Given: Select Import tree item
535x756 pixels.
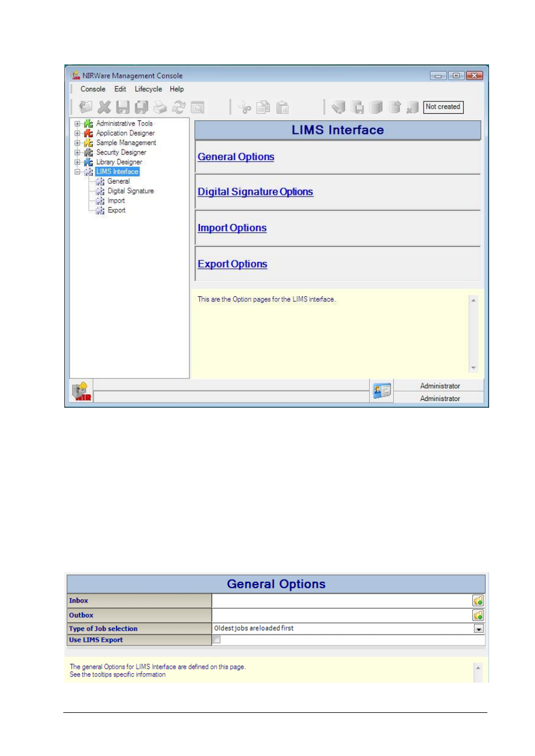Looking at the screenshot, I should [117, 200].
